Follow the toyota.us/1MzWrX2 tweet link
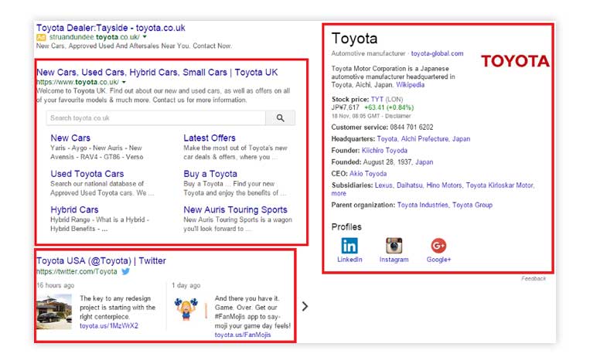The width and height of the screenshot is (590, 364). pyautogui.click(x=109, y=325)
